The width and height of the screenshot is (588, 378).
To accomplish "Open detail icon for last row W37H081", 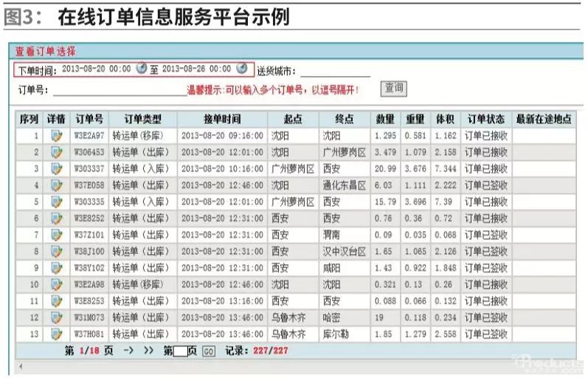I will [56, 334].
